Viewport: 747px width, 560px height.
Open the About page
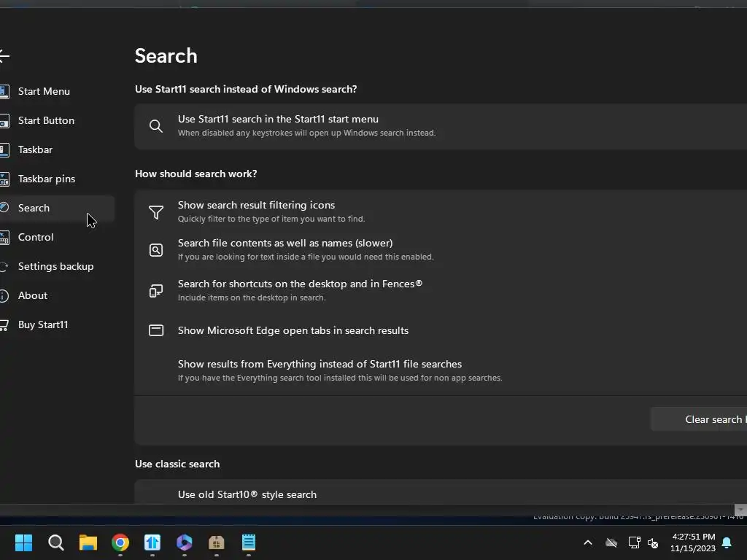(x=32, y=295)
